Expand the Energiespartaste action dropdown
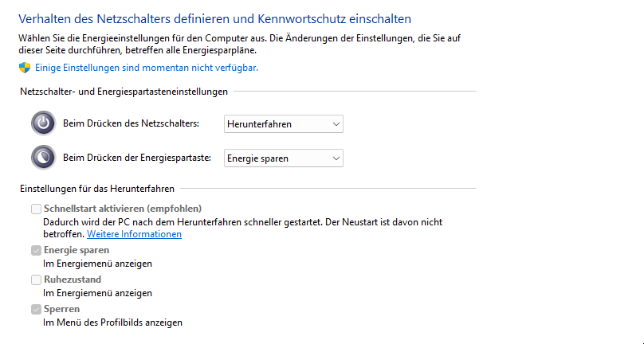Screen dimensions: 644x344 (283, 158)
